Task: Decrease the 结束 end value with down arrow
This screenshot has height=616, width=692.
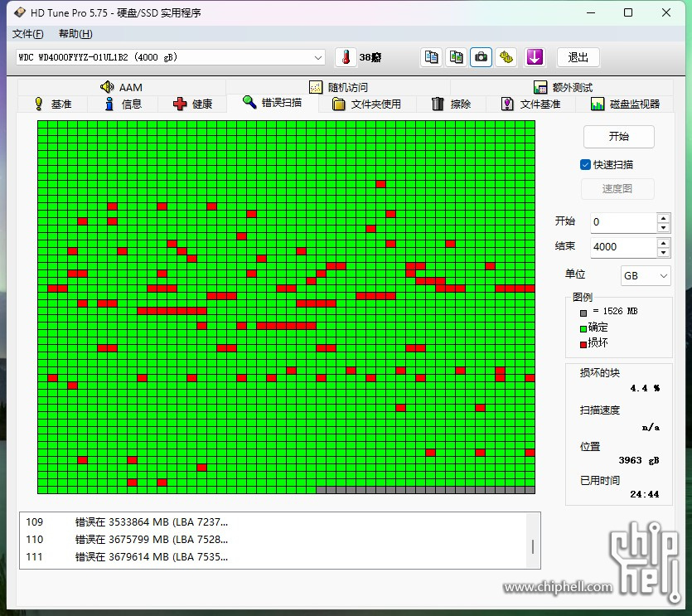Action: (663, 252)
